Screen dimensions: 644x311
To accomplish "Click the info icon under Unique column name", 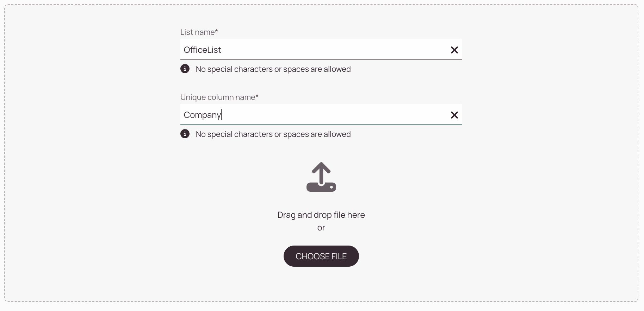I will point(185,134).
